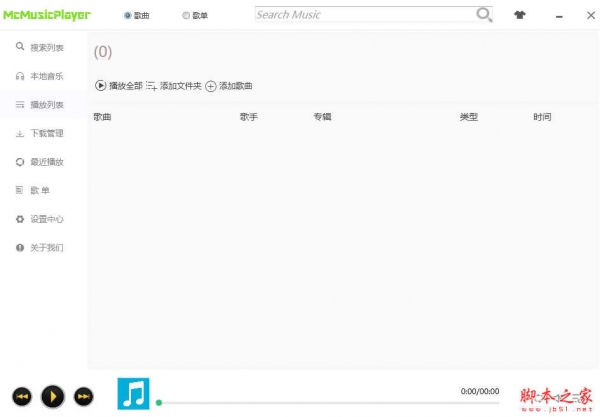Viewport: 600px width, 417px height.
Task: Skip to the previous track
Action: tap(22, 397)
